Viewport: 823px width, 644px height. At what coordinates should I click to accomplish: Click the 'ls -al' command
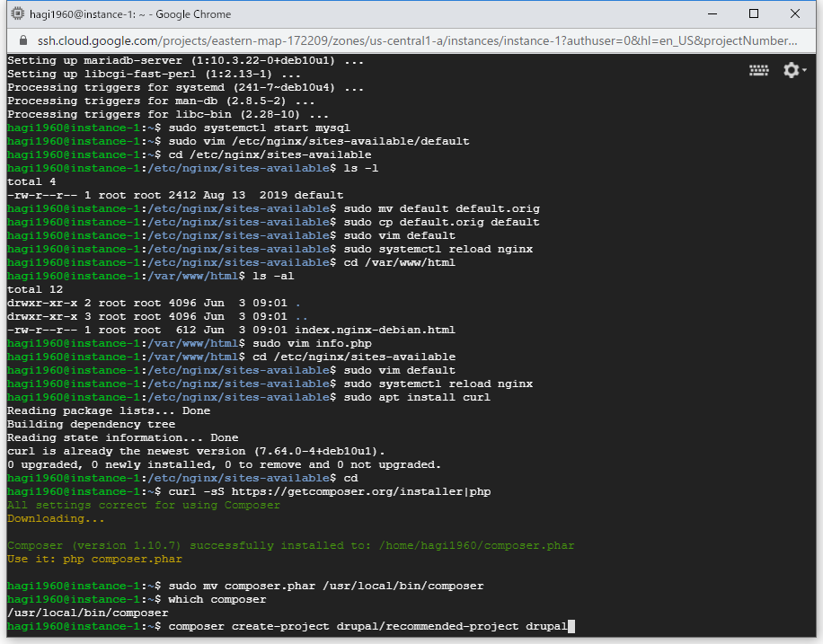[x=273, y=276]
